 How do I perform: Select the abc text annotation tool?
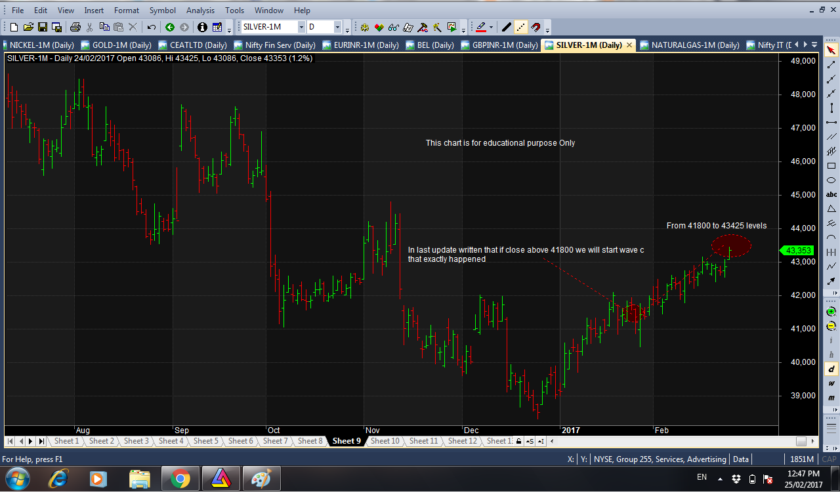[831, 195]
